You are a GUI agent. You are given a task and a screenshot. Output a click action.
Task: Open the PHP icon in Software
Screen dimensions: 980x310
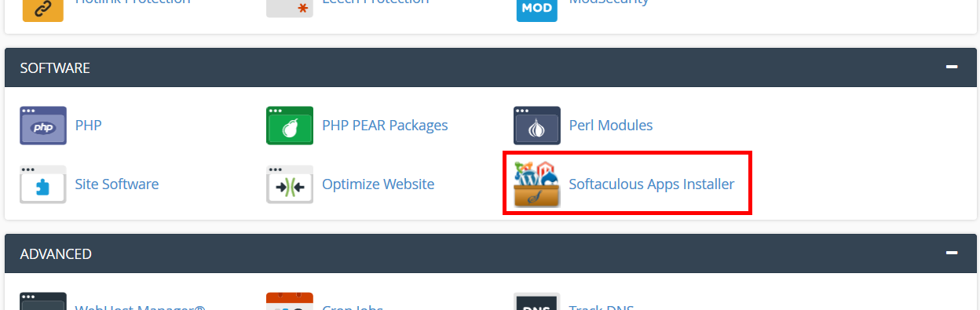tap(43, 126)
